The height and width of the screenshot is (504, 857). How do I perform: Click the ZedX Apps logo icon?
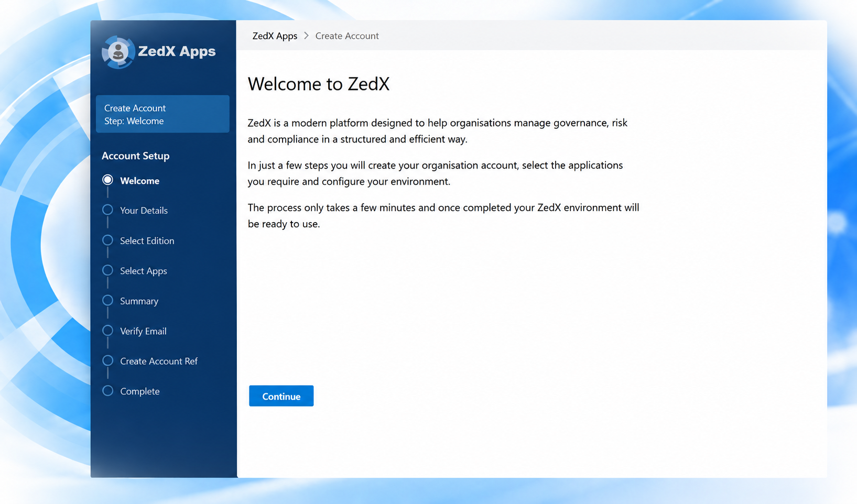click(118, 52)
